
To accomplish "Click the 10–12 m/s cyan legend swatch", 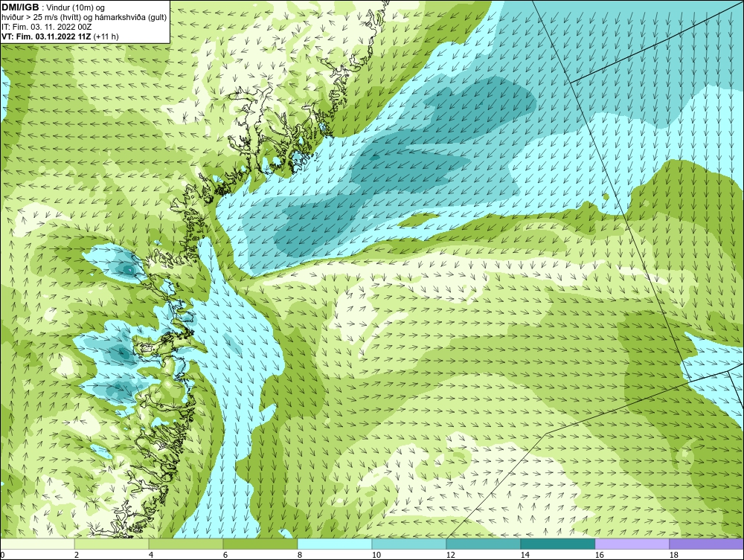I will tap(409, 544).
